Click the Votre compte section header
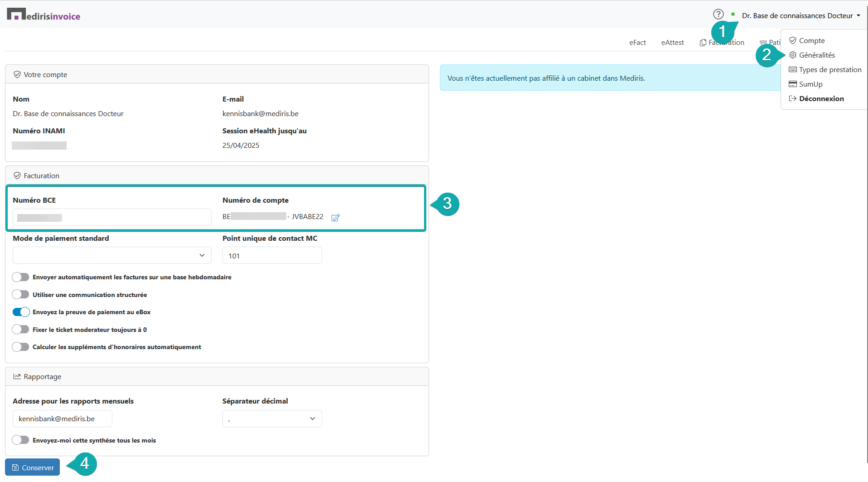 (217, 74)
